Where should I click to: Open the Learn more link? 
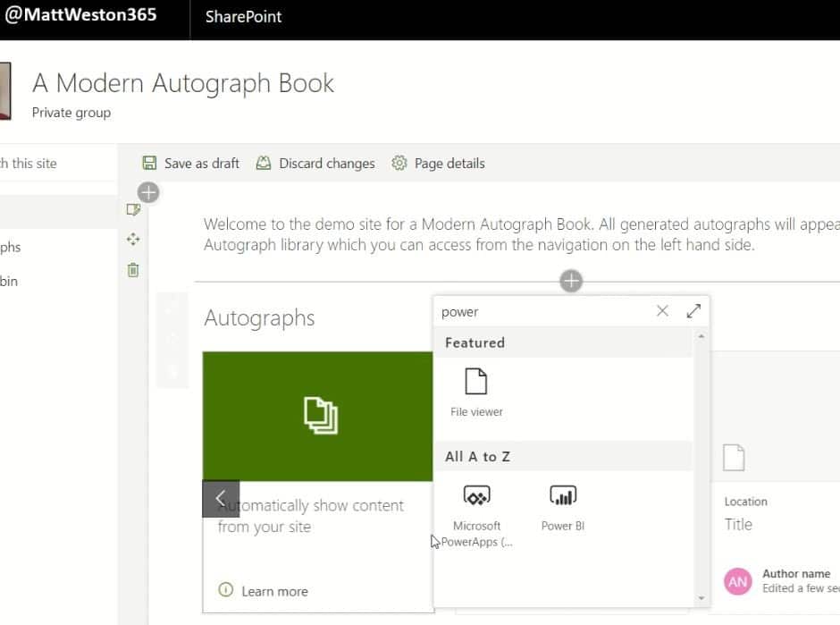click(x=264, y=591)
